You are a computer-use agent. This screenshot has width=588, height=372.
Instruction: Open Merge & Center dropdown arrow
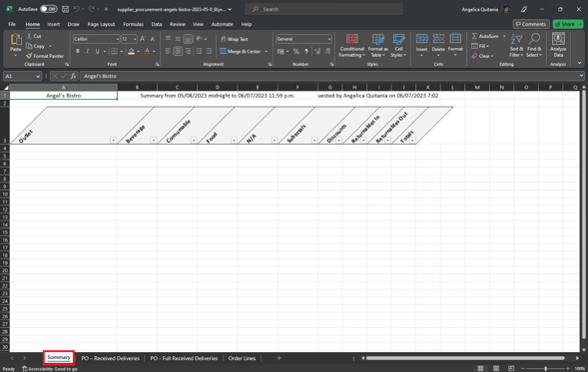click(267, 51)
